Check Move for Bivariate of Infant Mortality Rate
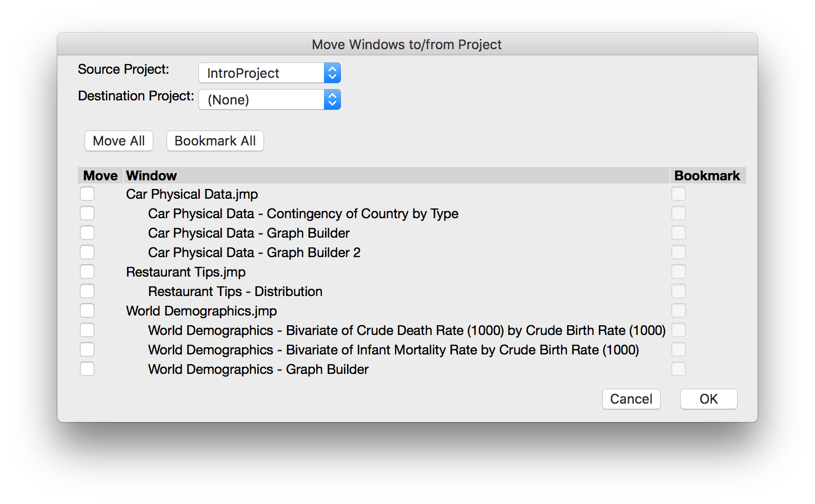The image size is (815, 504). [x=87, y=349]
